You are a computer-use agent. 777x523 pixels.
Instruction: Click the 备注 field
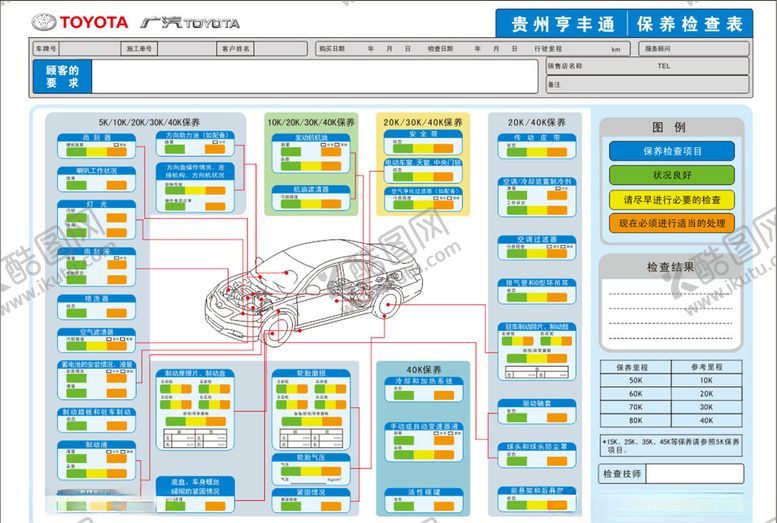[648, 85]
